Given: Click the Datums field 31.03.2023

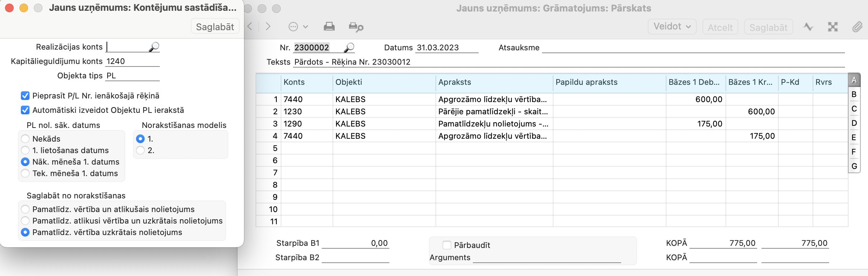Looking at the screenshot, I should [x=446, y=47].
